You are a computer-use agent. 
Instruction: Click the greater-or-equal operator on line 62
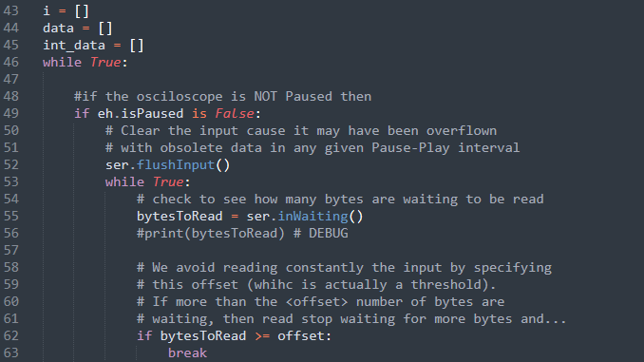(x=262, y=335)
